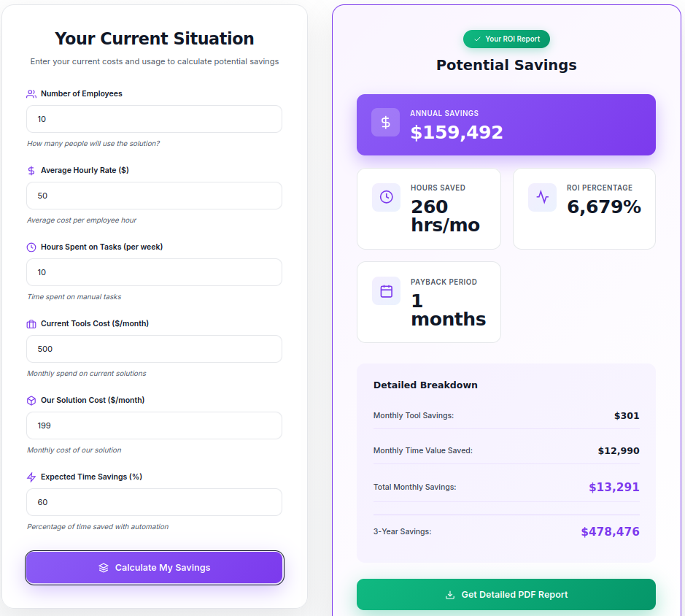Image resolution: width=685 pixels, height=616 pixels.
Task: Click the people icon beside Number of Employees
Action: point(31,94)
